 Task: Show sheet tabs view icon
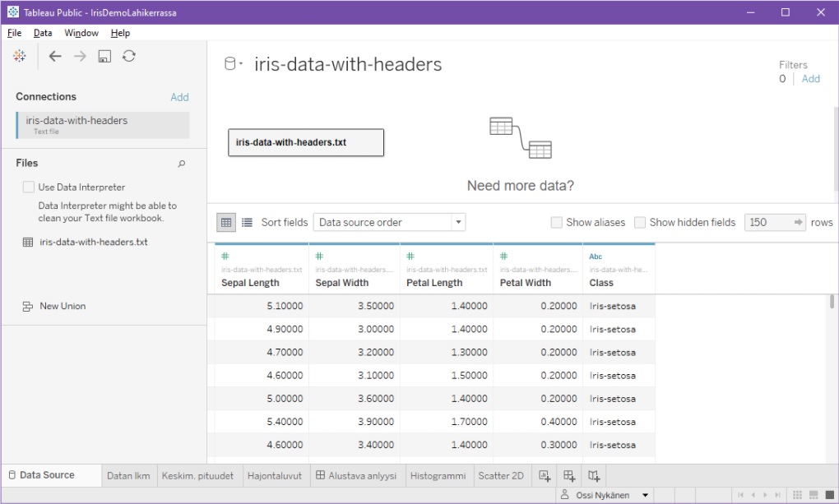[x=830, y=495]
